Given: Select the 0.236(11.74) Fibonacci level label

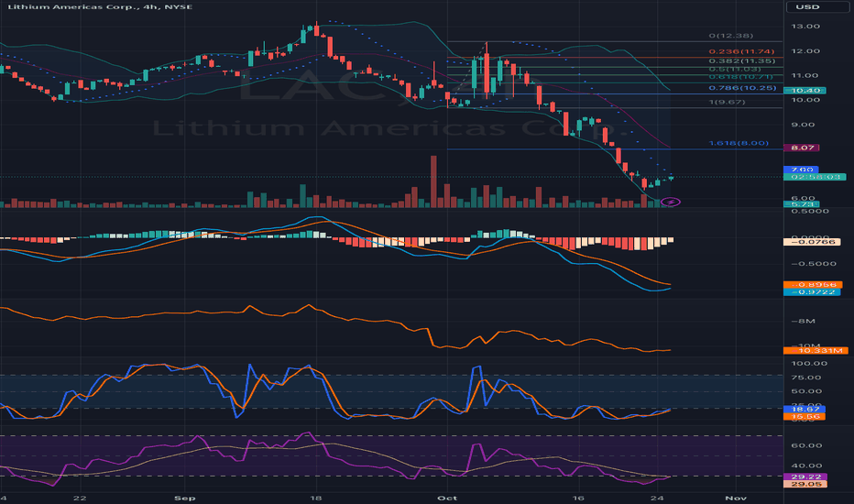Looking at the screenshot, I should tap(741, 51).
